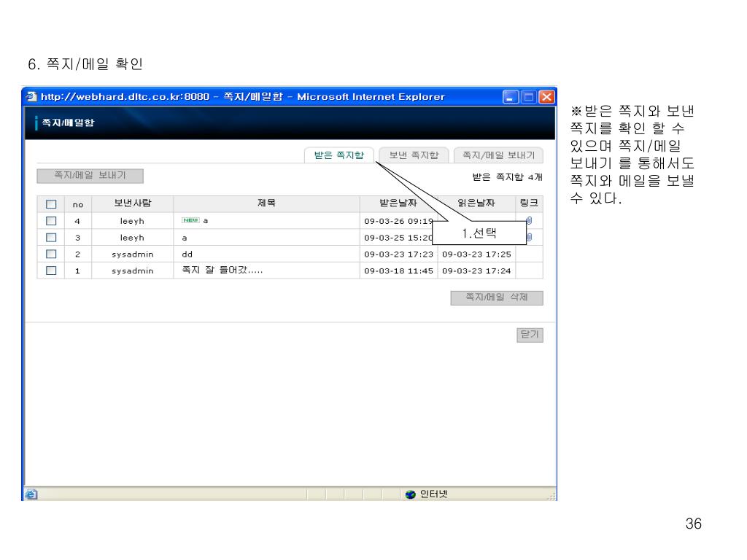Click the globe 인터넷 zone icon in the status bar

click(410, 494)
